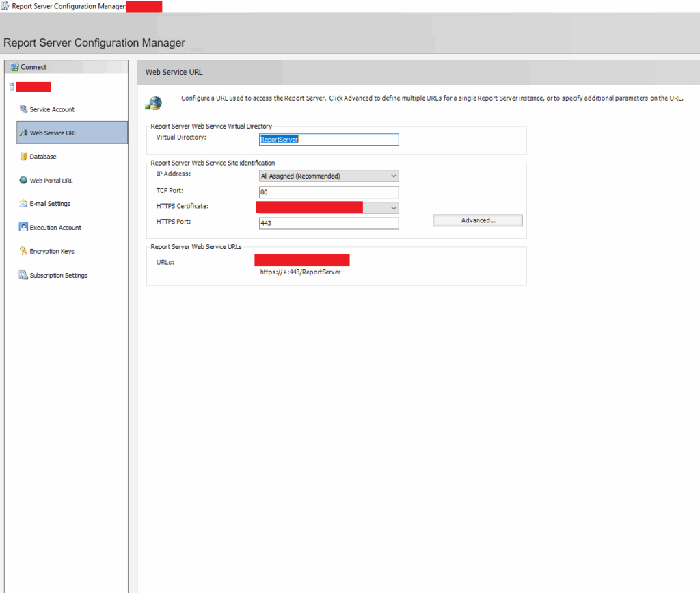This screenshot has height=593, width=700.
Task: Click the title bar application icon
Action: [x=5, y=6]
